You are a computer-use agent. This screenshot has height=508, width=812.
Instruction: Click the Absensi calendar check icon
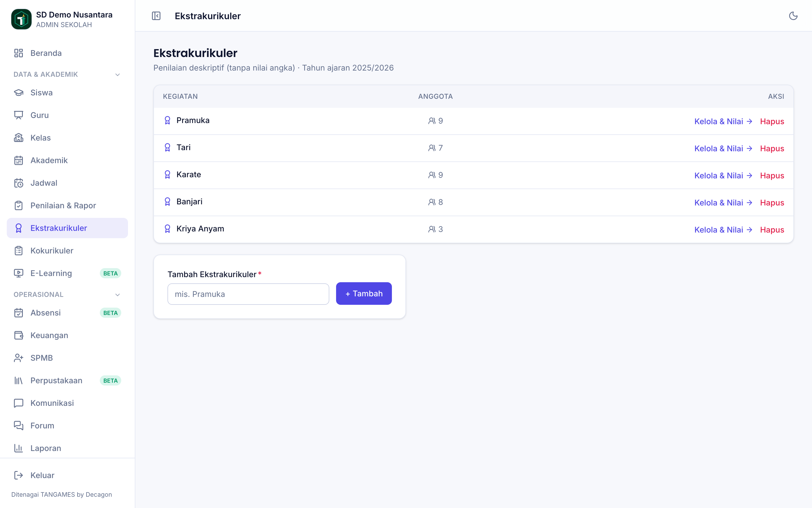click(x=18, y=313)
